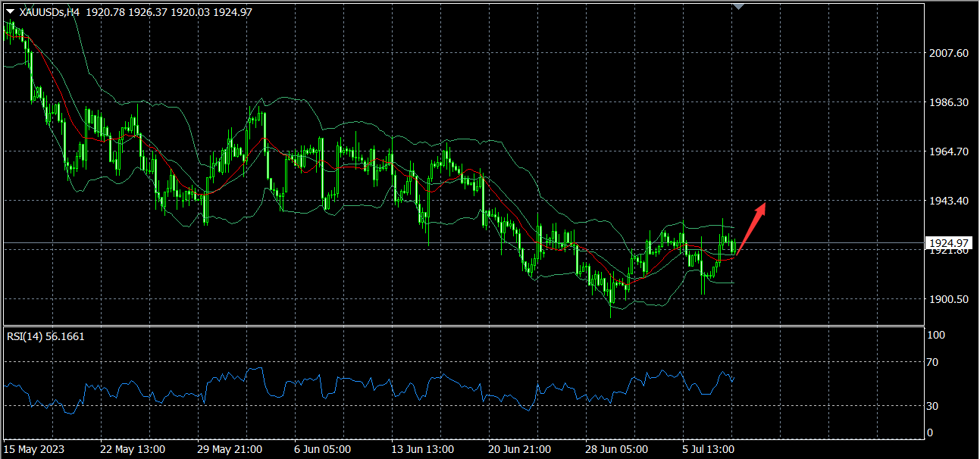Click the triangle before XAUUSDs,H4 title
This screenshot has height=459, width=980.
click(x=11, y=12)
